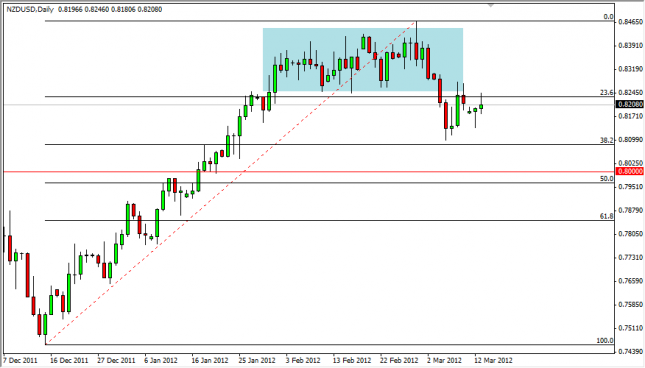Image resolution: width=645 pixels, height=368 pixels.
Task: Select the blue shaded rectangle chart object
Action: [363, 60]
